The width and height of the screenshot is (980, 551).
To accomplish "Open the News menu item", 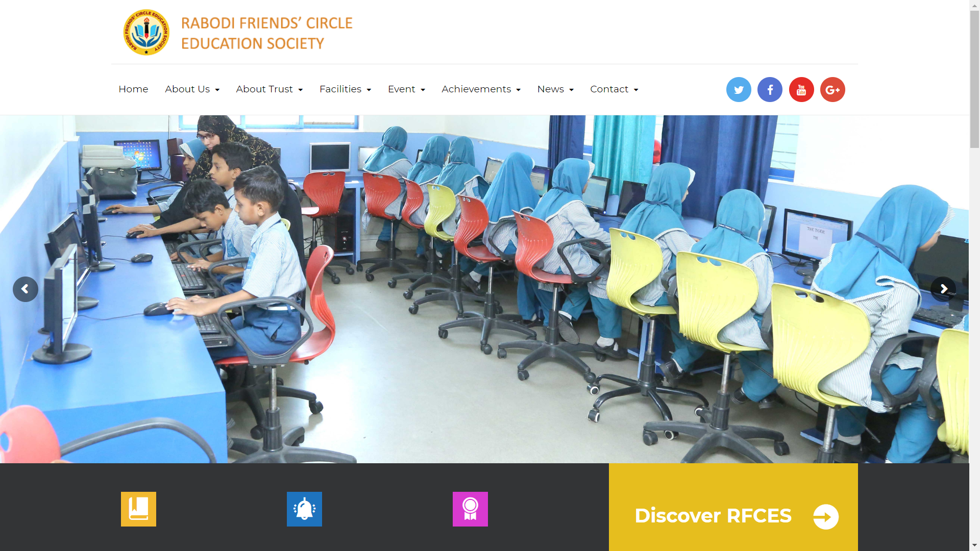I will tap(555, 89).
